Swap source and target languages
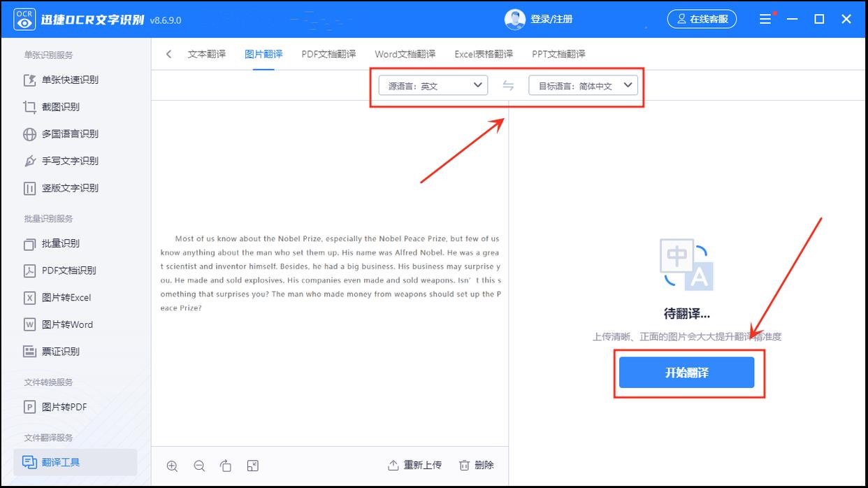The height and width of the screenshot is (488, 868). point(508,85)
